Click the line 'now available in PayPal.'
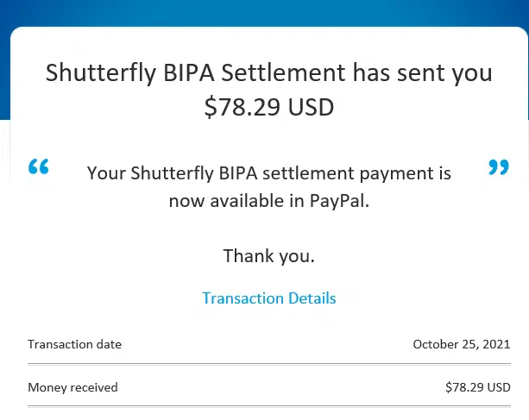 (x=268, y=201)
